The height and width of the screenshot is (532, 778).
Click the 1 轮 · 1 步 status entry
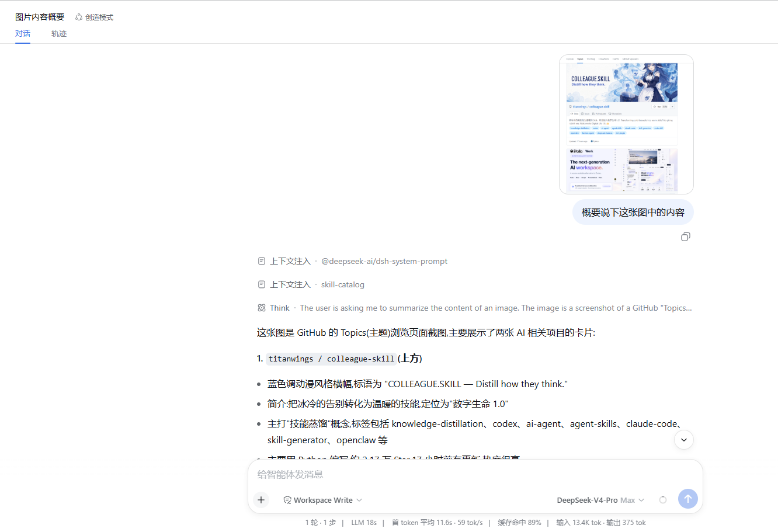tap(321, 523)
